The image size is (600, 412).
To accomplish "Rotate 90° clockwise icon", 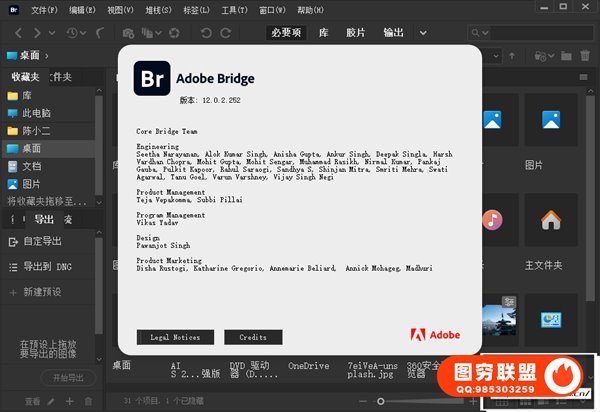I will point(226,33).
